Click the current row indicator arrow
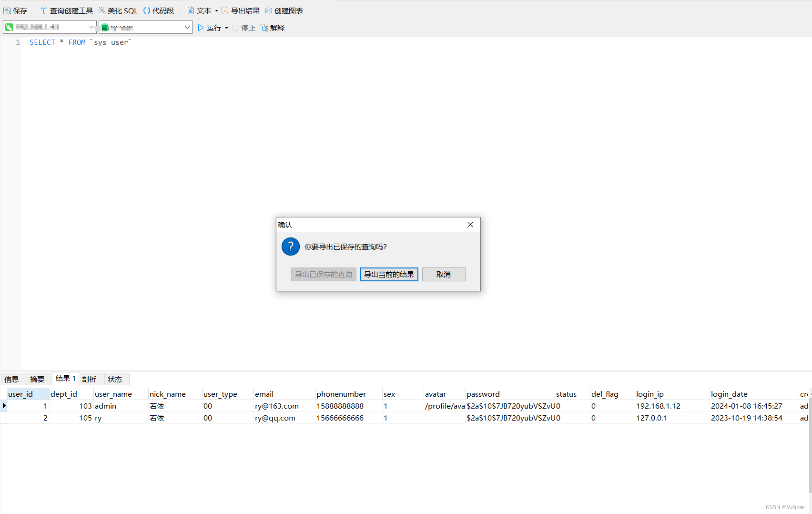 4,406
